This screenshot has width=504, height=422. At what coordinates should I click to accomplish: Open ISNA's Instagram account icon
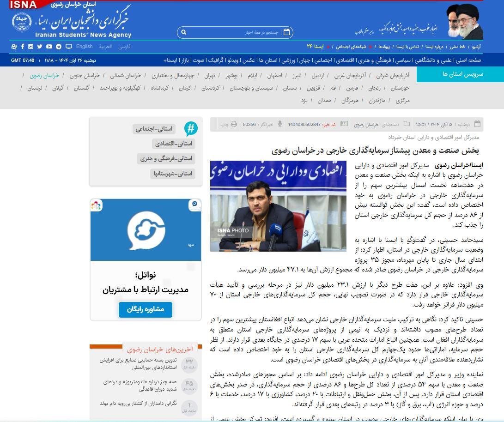(x=31, y=46)
